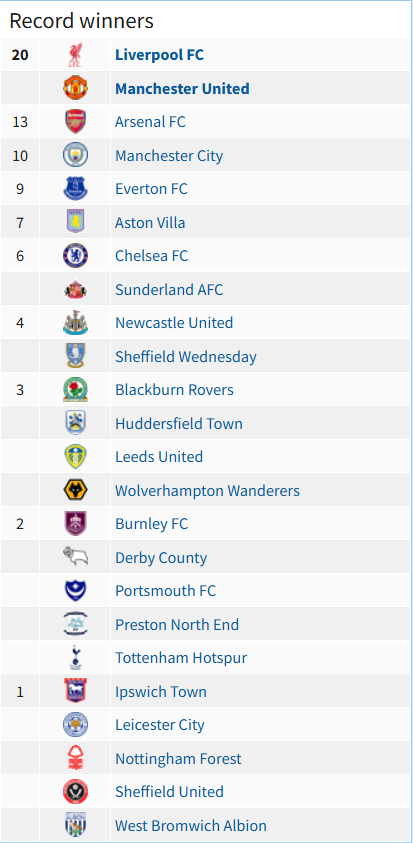The width and height of the screenshot is (413, 843).
Task: Open the Sunderland AFC link
Action: pyautogui.click(x=169, y=289)
